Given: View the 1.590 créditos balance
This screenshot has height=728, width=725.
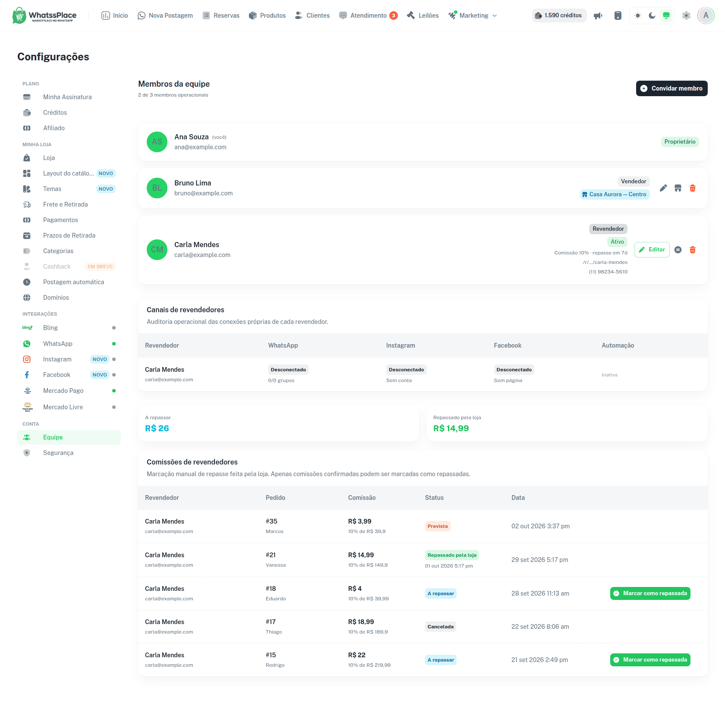Looking at the screenshot, I should (x=559, y=16).
